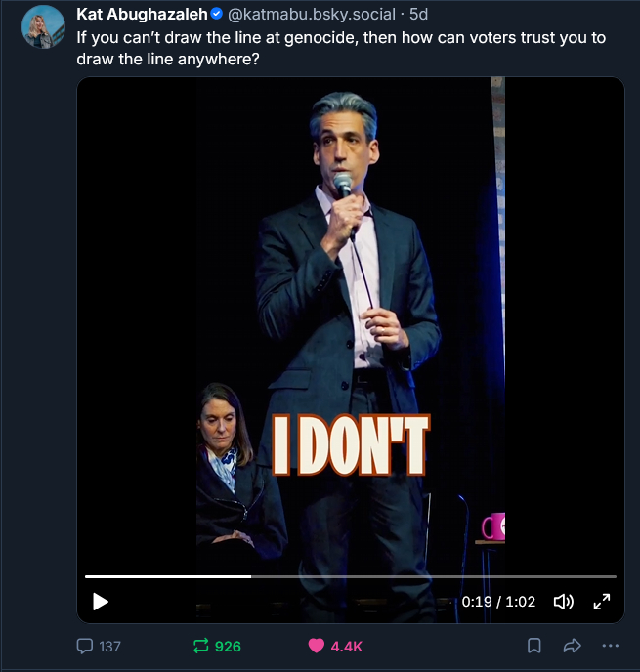Open Kat Abughazaleh's profile avatar
The height and width of the screenshot is (672, 640).
coord(43,26)
